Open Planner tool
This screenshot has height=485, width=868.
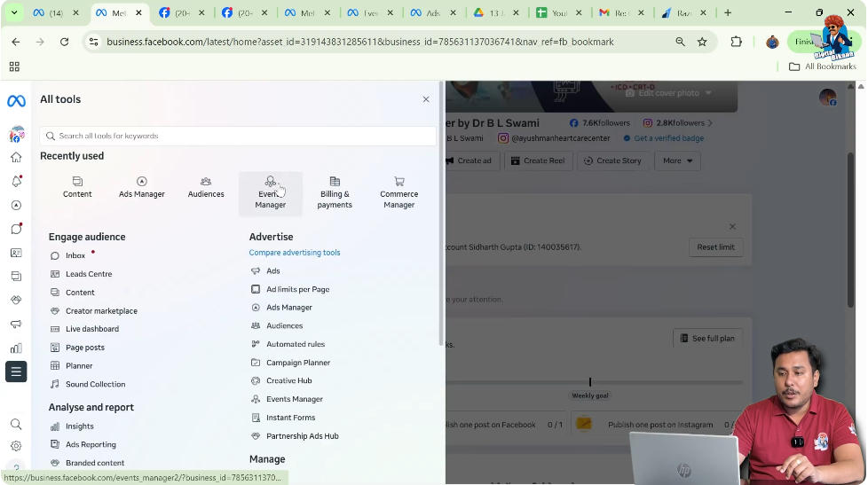[79, 366]
